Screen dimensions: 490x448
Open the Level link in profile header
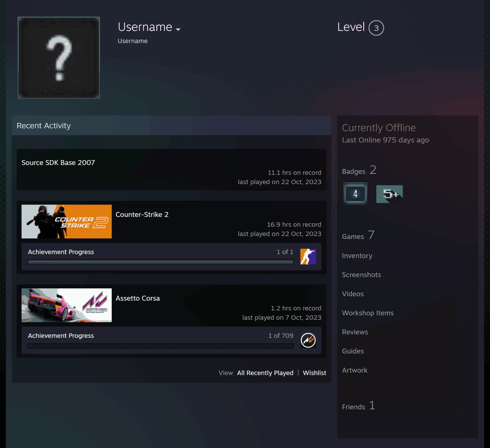(x=351, y=27)
